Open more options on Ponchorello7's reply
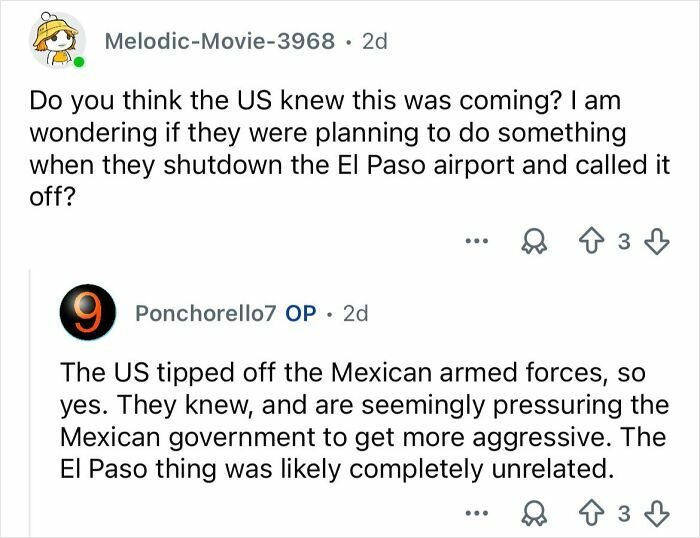This screenshot has height=538, width=700. (x=476, y=515)
